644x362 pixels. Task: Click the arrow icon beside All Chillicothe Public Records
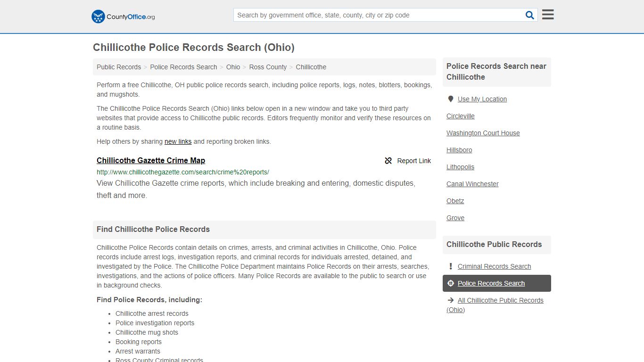(x=451, y=300)
